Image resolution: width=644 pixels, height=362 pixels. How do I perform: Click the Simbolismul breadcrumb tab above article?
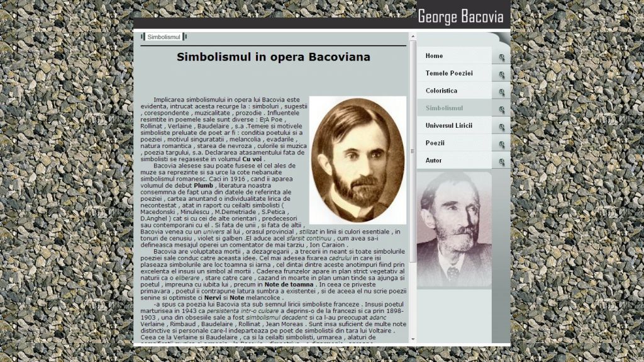(164, 37)
